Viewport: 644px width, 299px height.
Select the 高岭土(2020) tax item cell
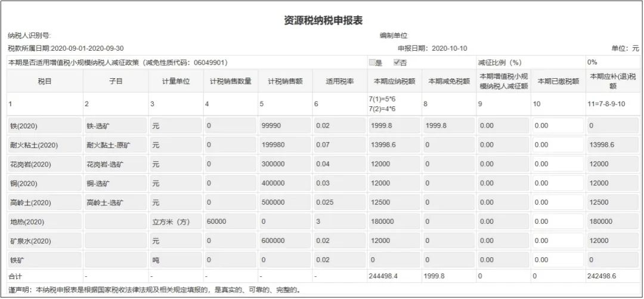click(x=45, y=202)
